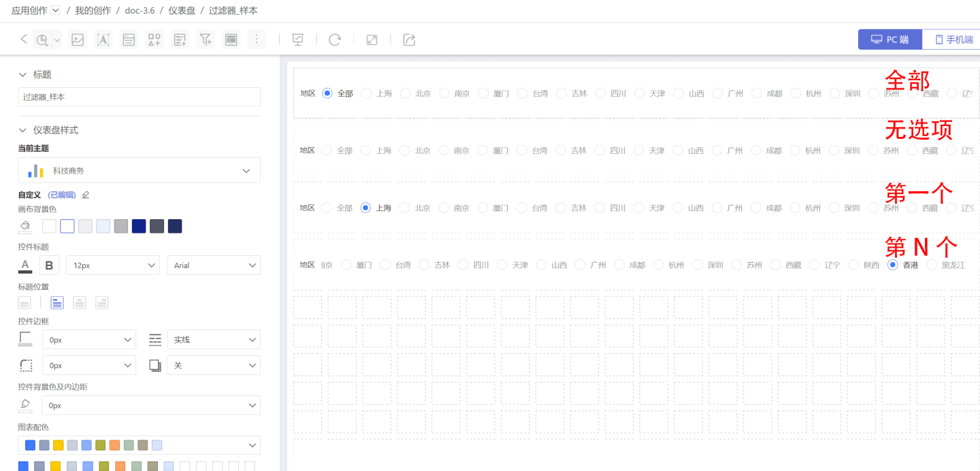Select 黑龙江 radio in the fourth filter row
The width and height of the screenshot is (980, 471).
click(x=932, y=265)
